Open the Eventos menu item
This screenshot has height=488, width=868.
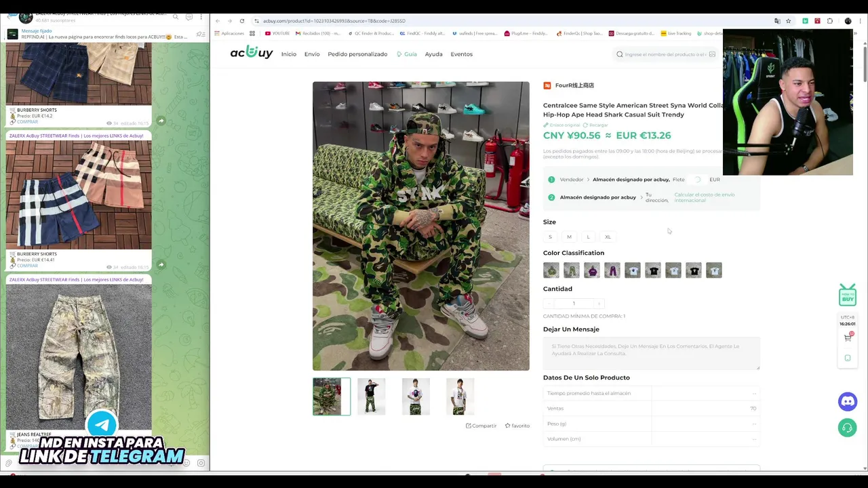point(461,54)
